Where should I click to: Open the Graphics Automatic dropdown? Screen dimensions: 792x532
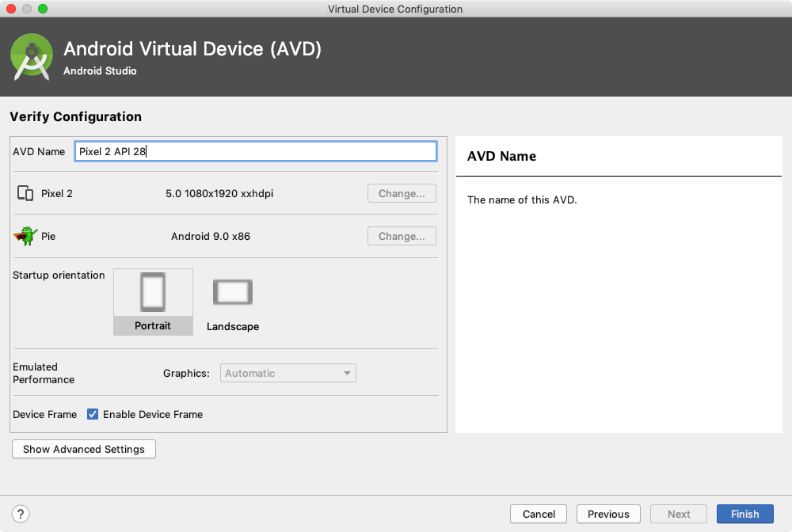(x=288, y=373)
